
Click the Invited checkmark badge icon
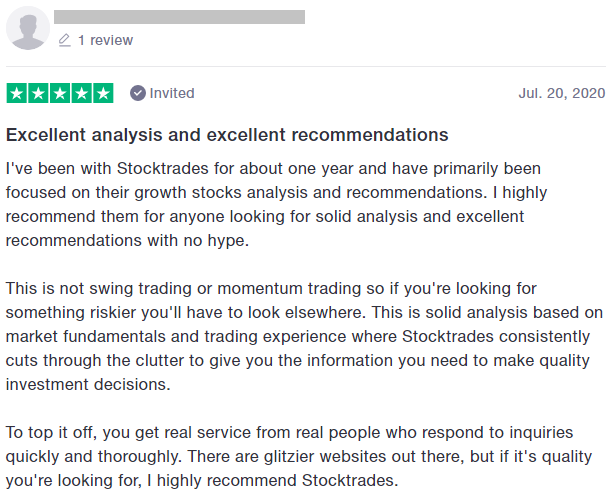tap(138, 93)
